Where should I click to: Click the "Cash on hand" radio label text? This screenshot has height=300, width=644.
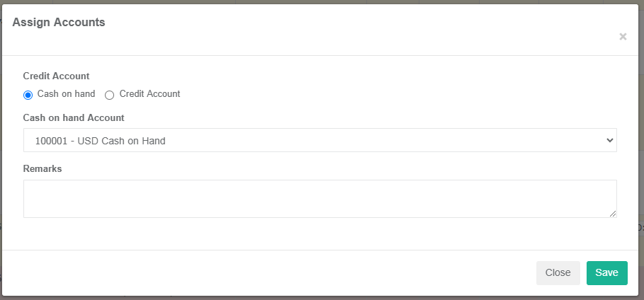coord(66,94)
